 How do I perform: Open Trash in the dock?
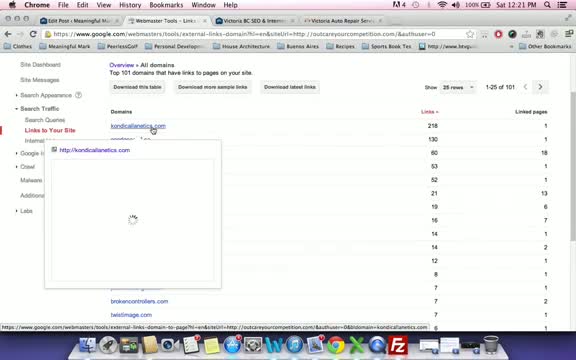(x=491, y=345)
